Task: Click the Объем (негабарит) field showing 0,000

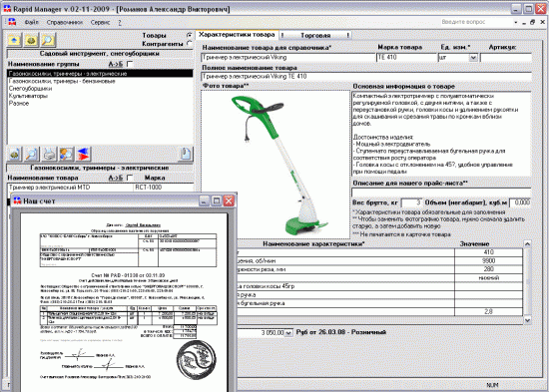Action: [x=520, y=202]
